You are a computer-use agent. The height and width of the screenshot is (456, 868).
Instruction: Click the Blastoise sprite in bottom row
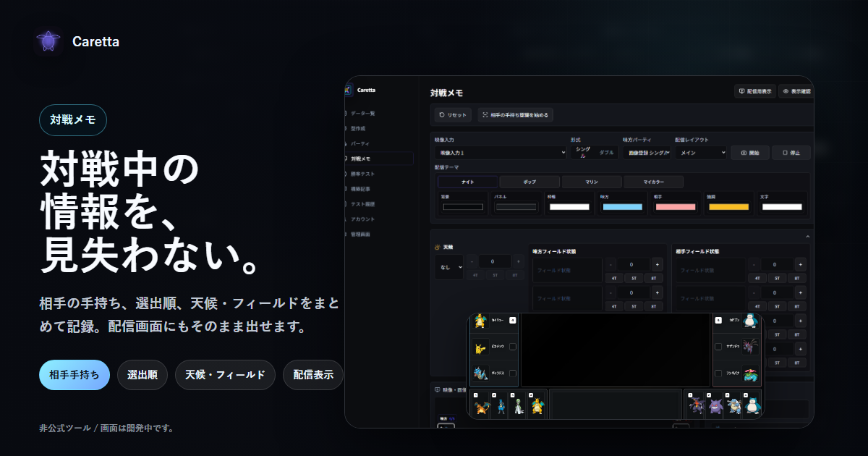coord(733,408)
